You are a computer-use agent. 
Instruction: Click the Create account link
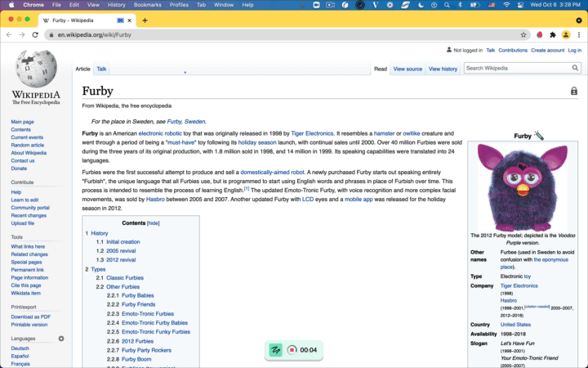click(x=547, y=50)
